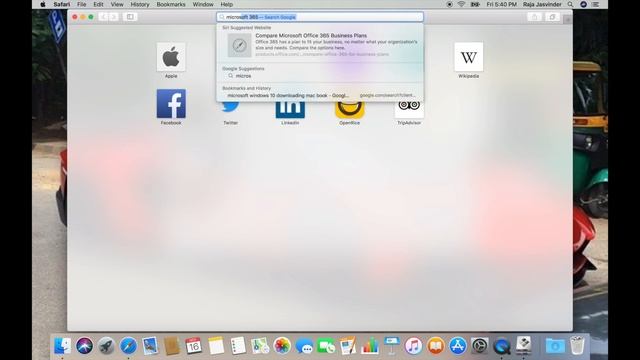Screen dimensions: 640x360
Task: Open Keynote in the Dock
Action: (x=391, y=346)
